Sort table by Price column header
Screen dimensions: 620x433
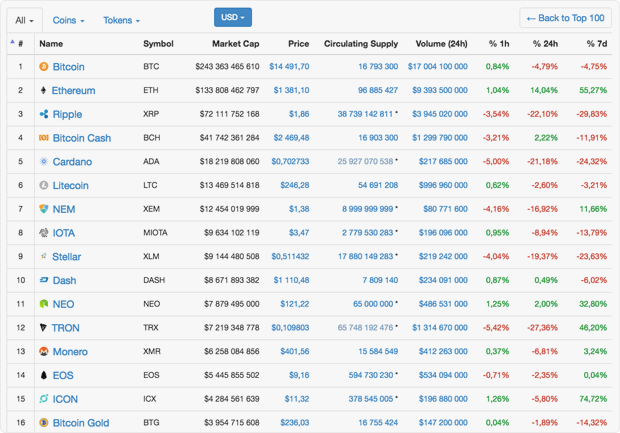coord(299,44)
